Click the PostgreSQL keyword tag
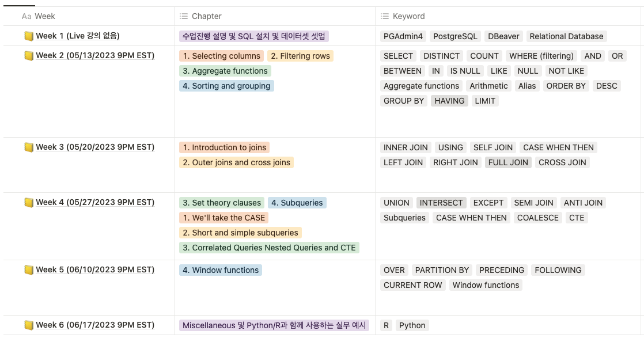 (455, 36)
